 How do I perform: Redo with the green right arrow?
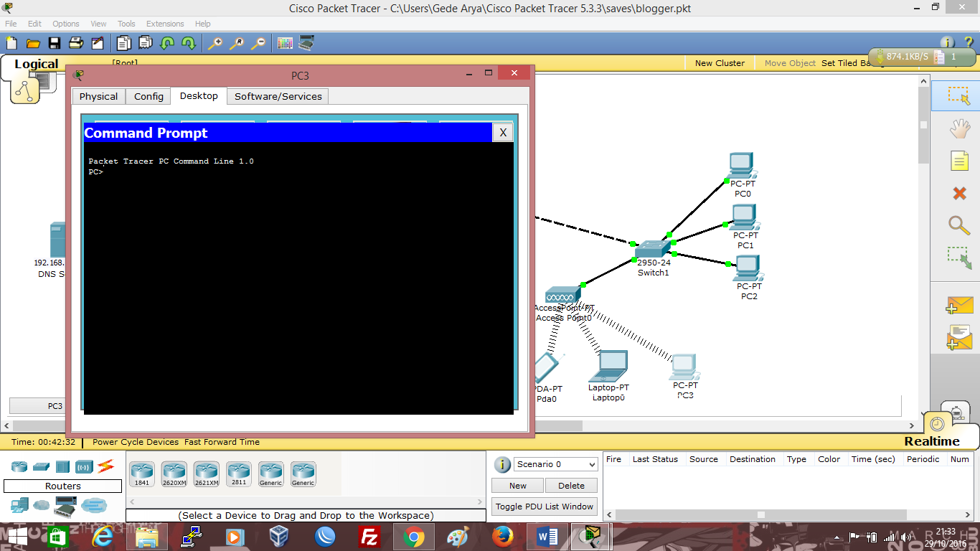point(189,43)
